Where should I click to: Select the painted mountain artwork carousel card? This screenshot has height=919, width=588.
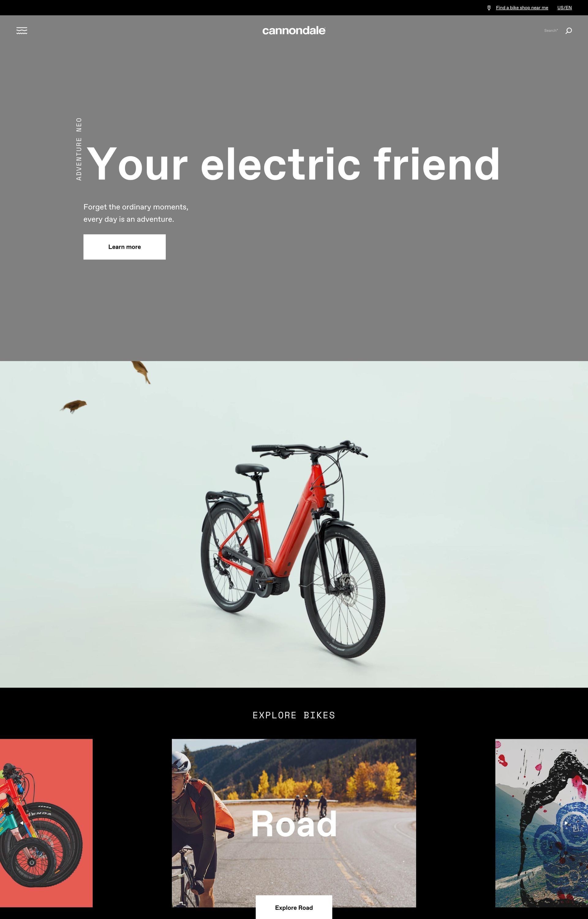tap(541, 823)
